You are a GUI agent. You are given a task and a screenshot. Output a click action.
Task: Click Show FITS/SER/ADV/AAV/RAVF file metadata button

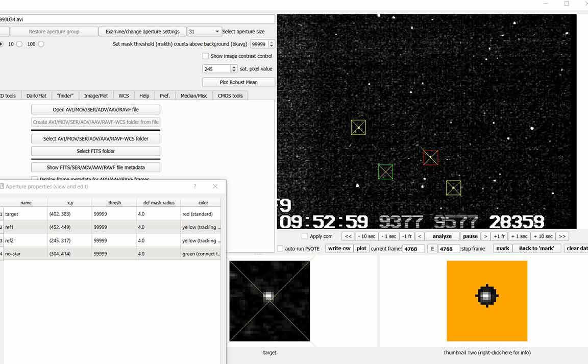[x=95, y=167]
